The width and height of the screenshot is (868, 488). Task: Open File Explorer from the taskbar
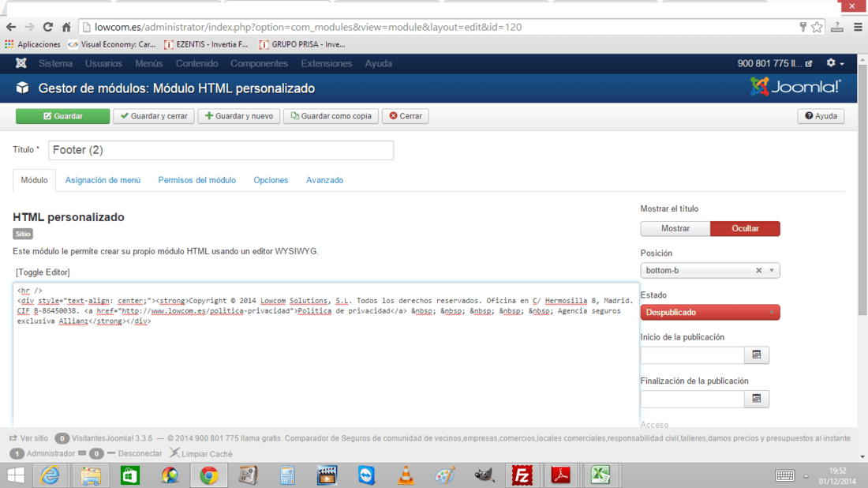[91, 475]
